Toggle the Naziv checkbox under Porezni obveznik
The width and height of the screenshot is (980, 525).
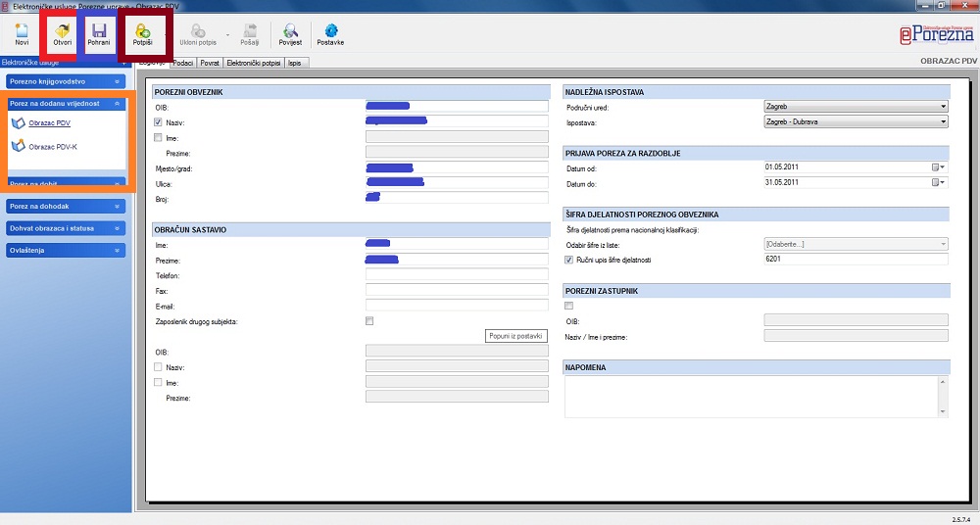159,122
